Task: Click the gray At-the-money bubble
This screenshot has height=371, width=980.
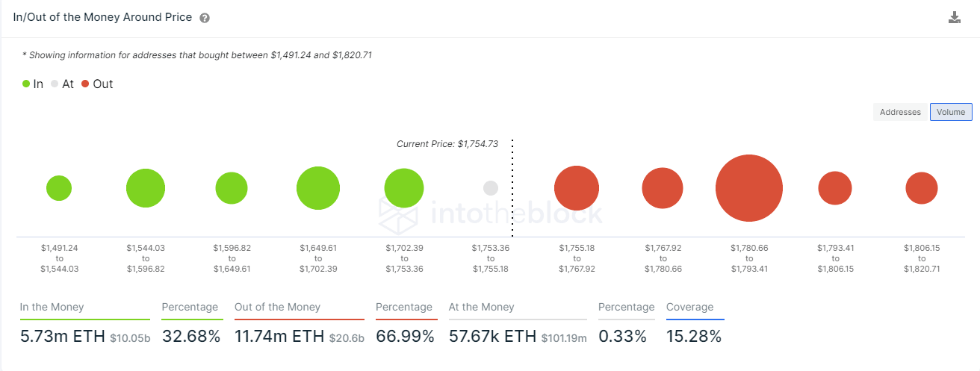Action: pos(491,188)
